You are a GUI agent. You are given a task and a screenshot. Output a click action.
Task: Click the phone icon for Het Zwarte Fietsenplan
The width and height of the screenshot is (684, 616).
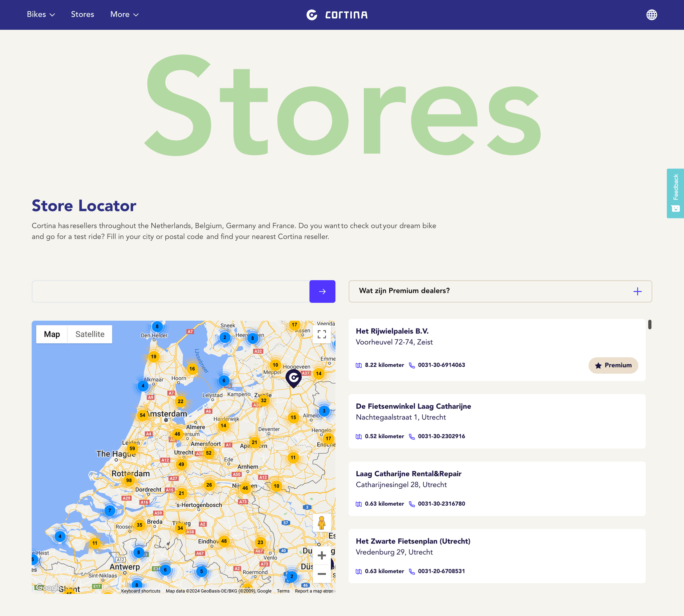point(412,571)
